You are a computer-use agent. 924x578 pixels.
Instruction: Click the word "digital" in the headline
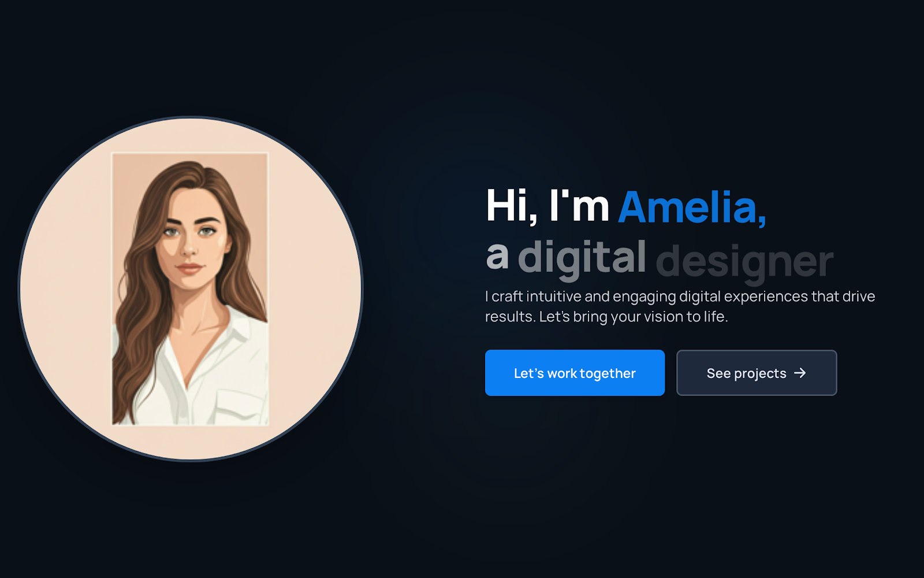[x=582, y=258]
